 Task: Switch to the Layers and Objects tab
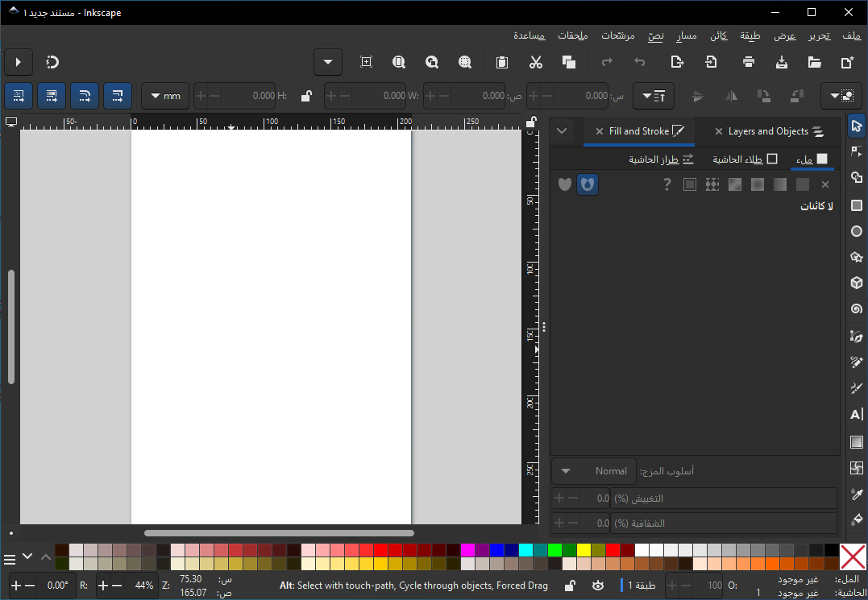pyautogui.click(x=770, y=131)
